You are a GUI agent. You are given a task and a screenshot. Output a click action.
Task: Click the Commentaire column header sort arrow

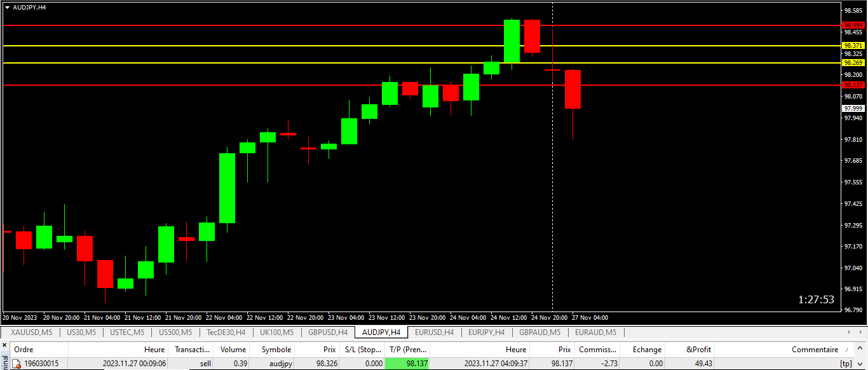coord(846,350)
